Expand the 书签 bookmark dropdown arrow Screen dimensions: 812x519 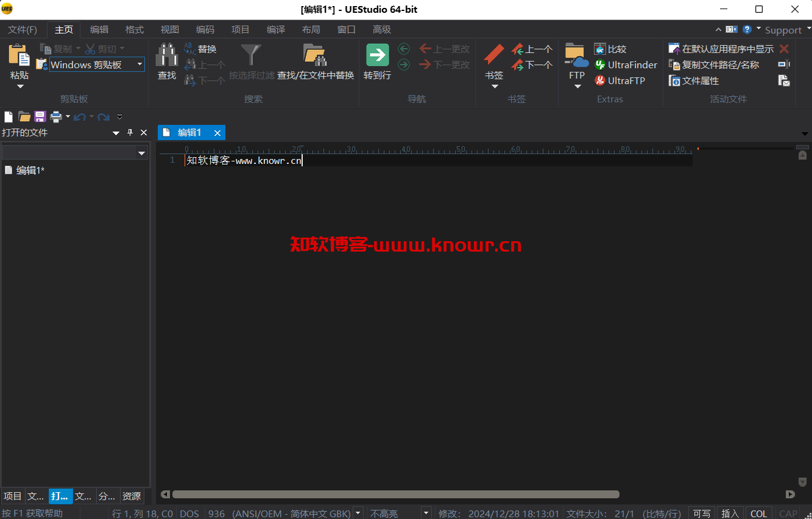point(494,86)
